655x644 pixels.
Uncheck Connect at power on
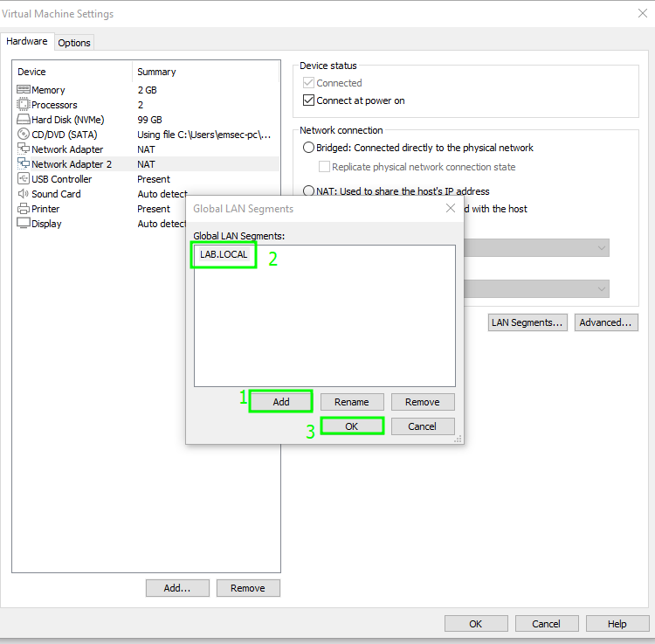coord(308,100)
